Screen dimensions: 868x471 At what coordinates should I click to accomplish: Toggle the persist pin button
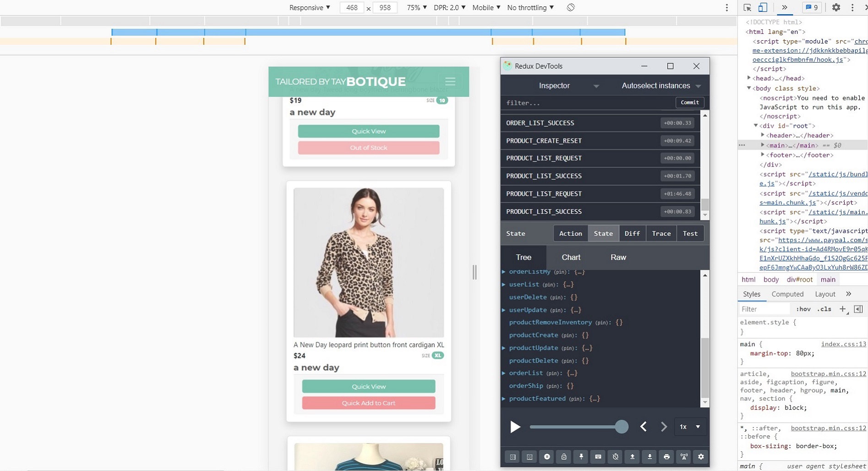click(581, 457)
